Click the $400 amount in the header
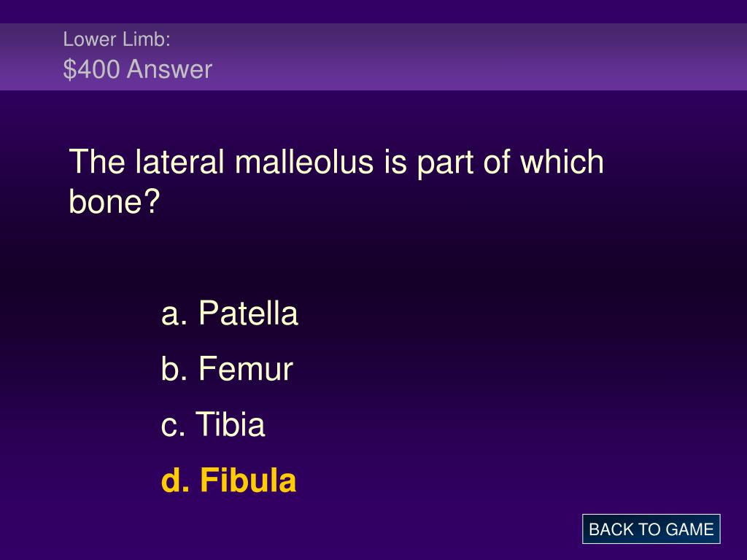The image size is (747, 560). pyautogui.click(x=91, y=69)
